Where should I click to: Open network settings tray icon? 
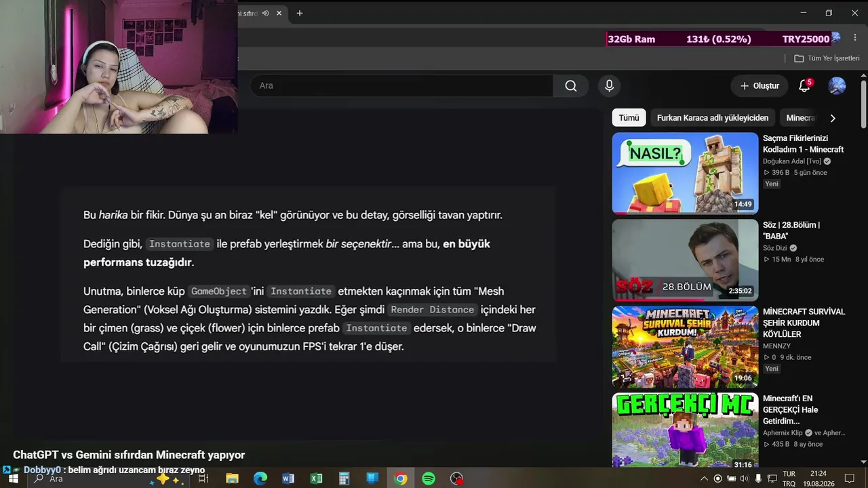tap(772, 479)
